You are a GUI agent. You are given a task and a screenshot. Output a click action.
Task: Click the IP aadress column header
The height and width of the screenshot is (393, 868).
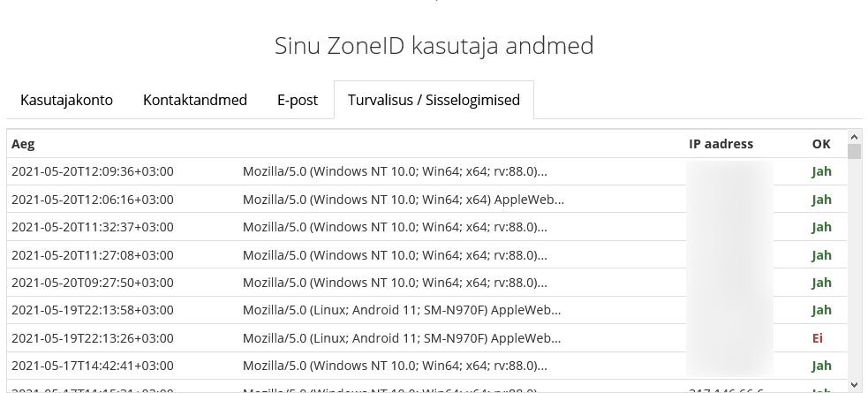pyautogui.click(x=721, y=144)
